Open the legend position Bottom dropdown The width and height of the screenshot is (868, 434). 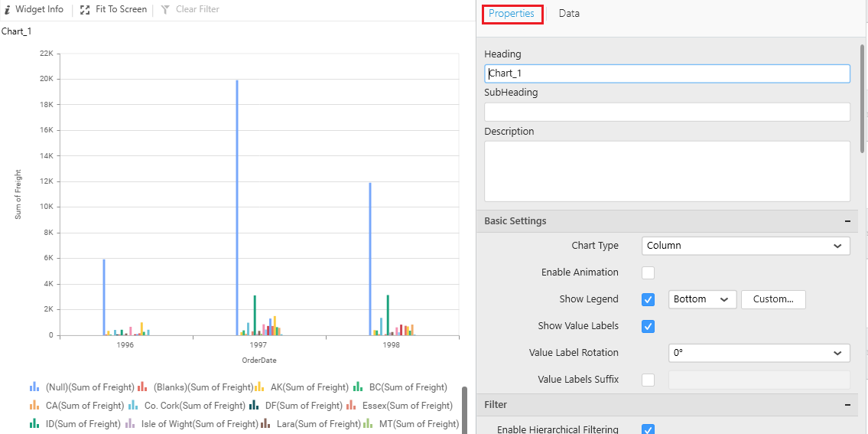coord(702,299)
